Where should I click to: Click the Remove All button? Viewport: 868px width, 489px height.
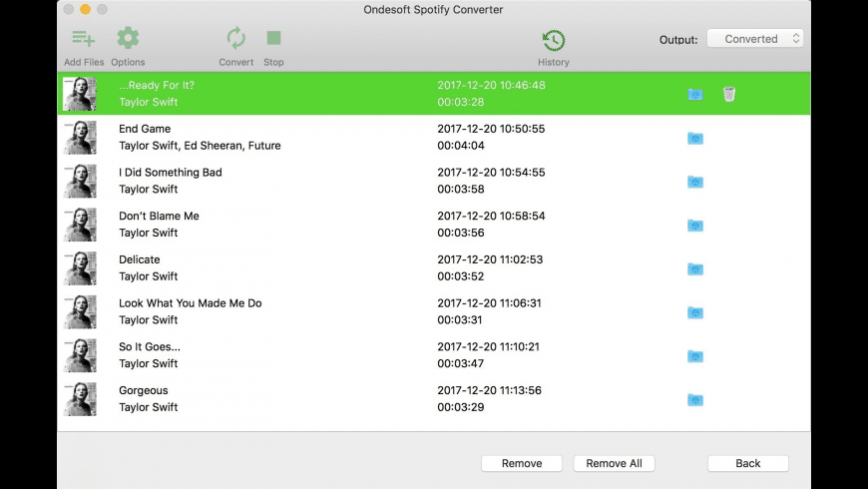pos(614,463)
